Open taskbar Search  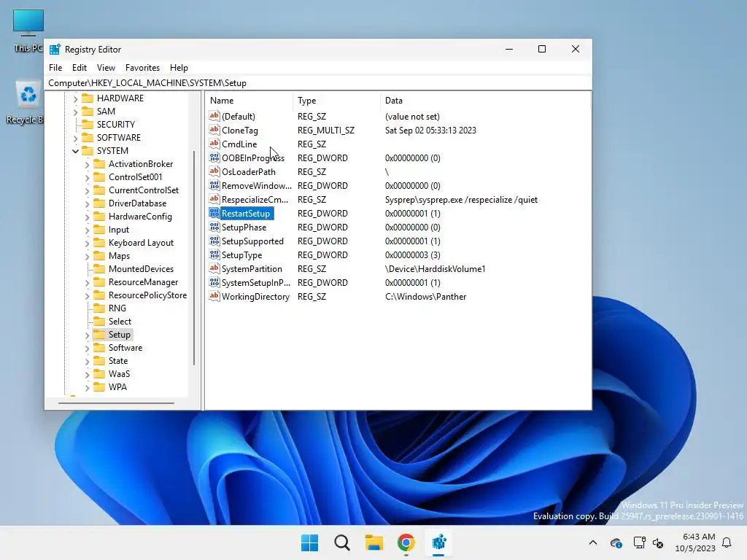click(x=342, y=542)
